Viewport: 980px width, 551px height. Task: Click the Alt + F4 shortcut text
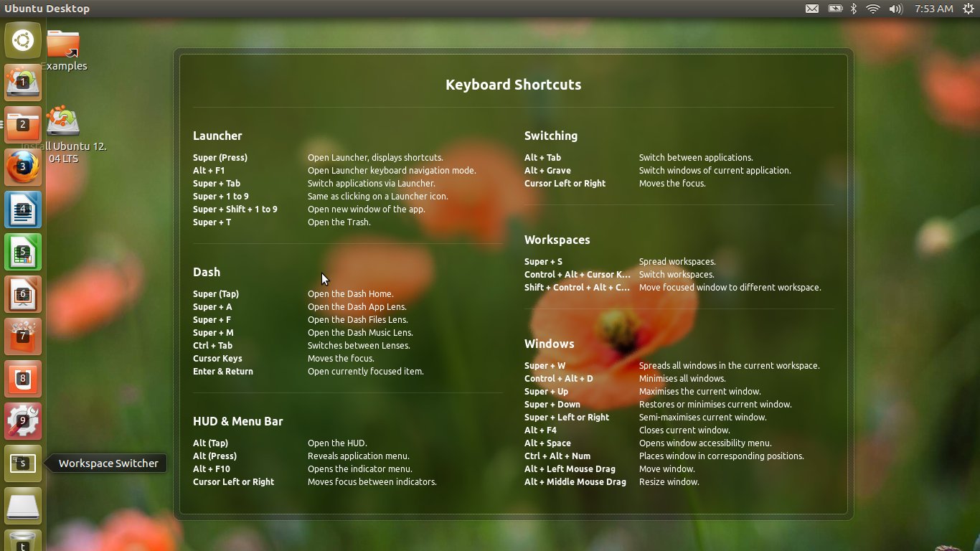click(x=541, y=430)
